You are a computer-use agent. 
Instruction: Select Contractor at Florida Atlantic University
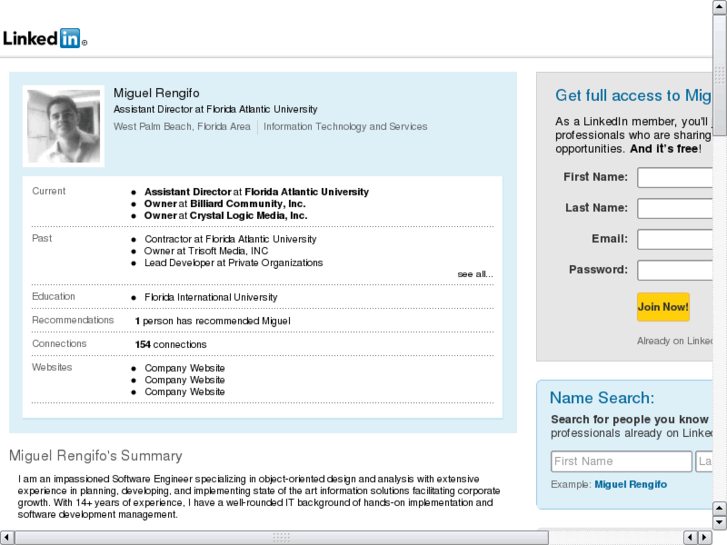coord(230,239)
